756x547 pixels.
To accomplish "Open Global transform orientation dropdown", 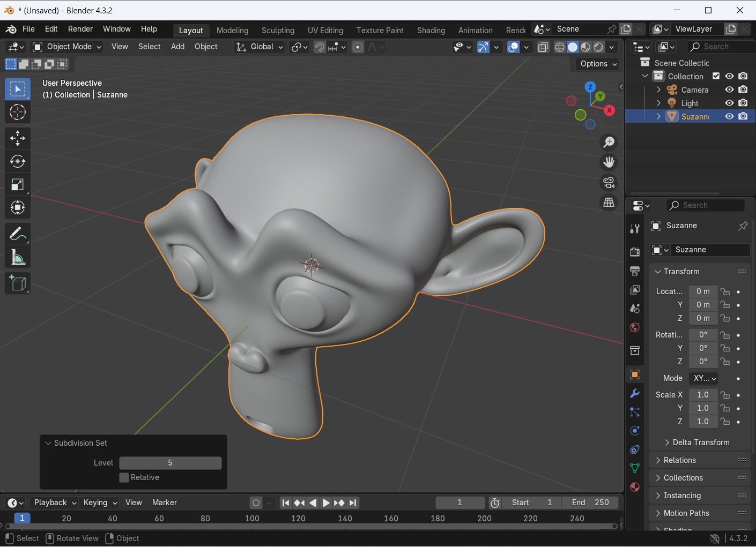I will tap(260, 47).
